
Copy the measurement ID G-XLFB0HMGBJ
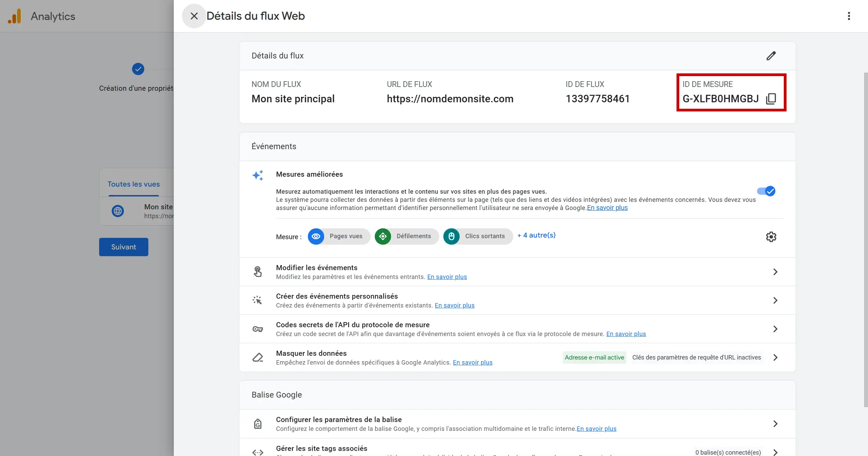point(771,99)
